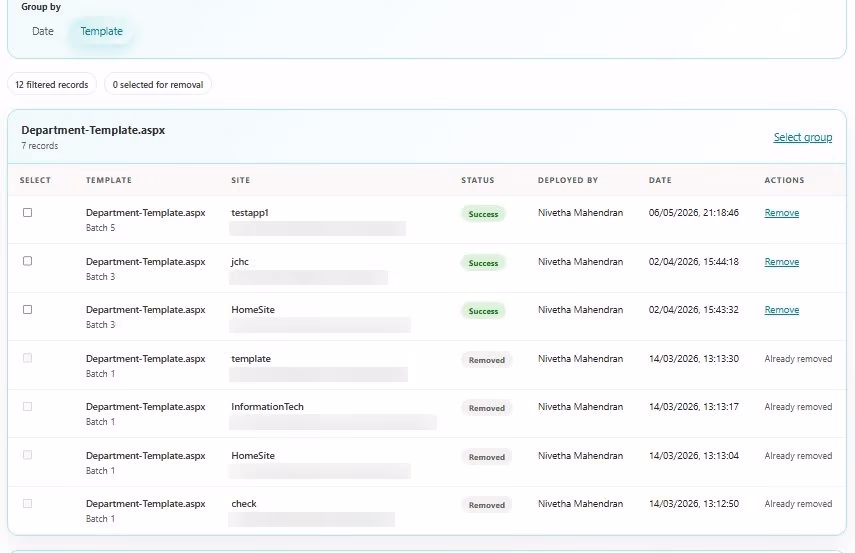855x553 pixels.
Task: Click date 14/03/2026, 13:13:04
Action: [694, 456]
